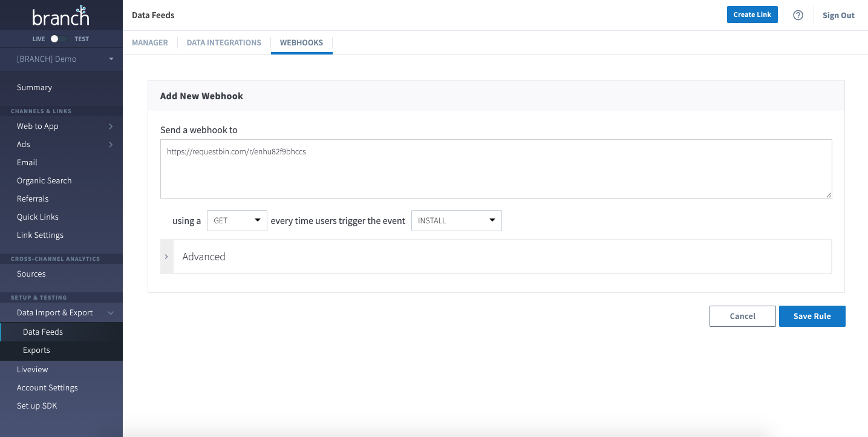Click the Data Feeds page title
This screenshot has width=868, height=437.
coord(153,15)
